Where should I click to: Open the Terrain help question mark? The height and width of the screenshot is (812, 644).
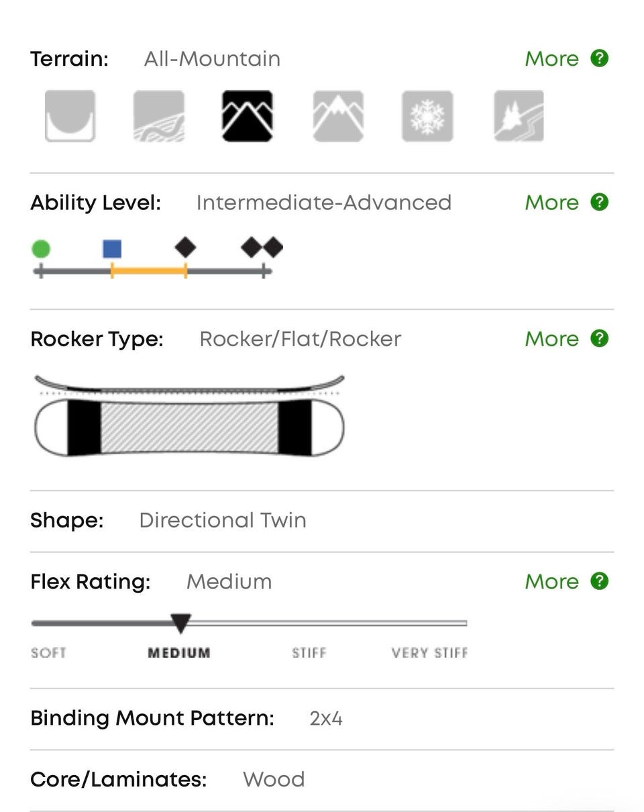tap(599, 58)
